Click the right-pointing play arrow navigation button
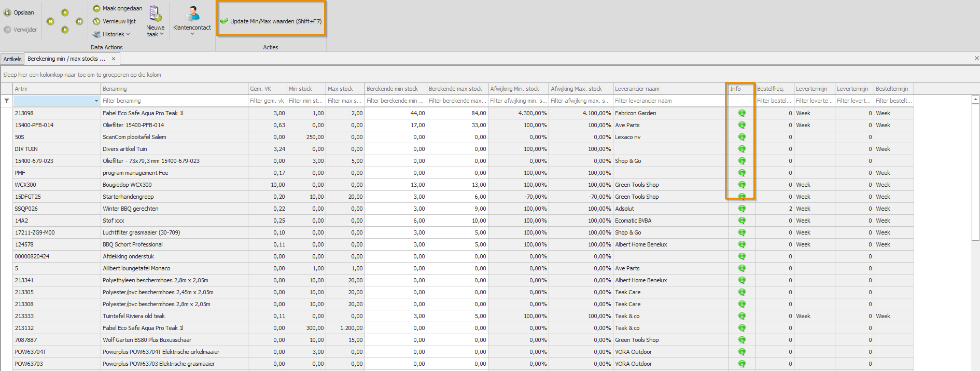The image size is (980, 371). (65, 30)
